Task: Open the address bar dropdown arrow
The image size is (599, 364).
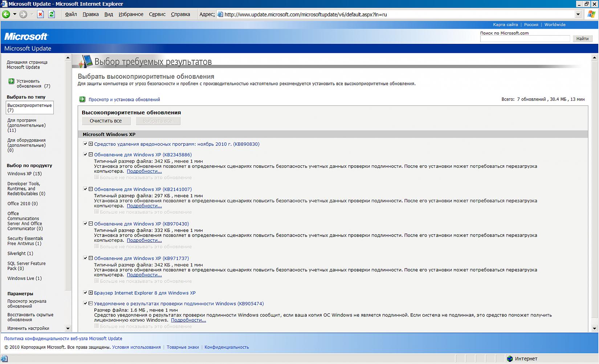Action: tap(578, 15)
